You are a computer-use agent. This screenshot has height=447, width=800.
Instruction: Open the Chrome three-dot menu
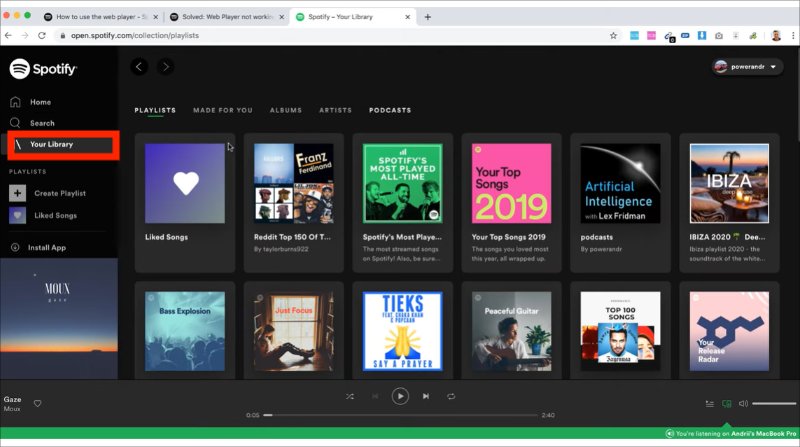(x=793, y=35)
